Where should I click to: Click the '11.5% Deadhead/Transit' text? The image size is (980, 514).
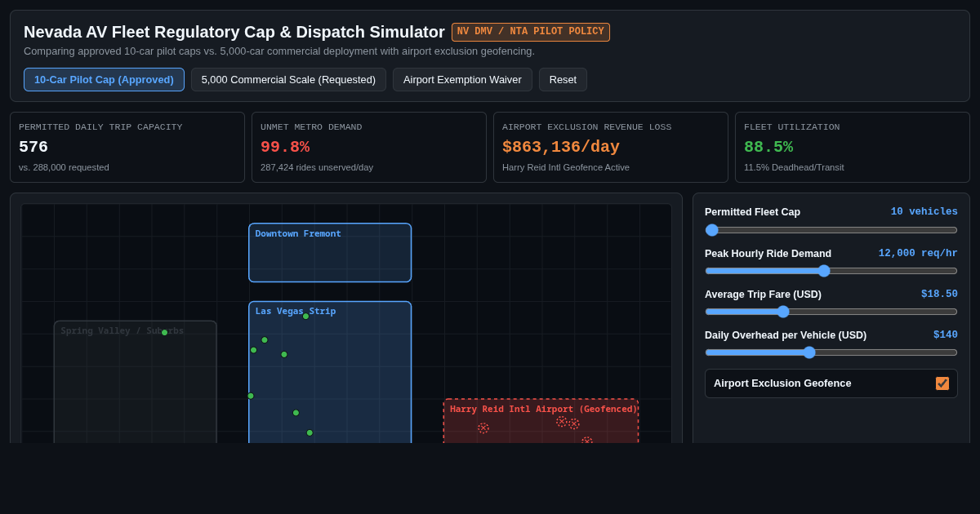(x=794, y=167)
